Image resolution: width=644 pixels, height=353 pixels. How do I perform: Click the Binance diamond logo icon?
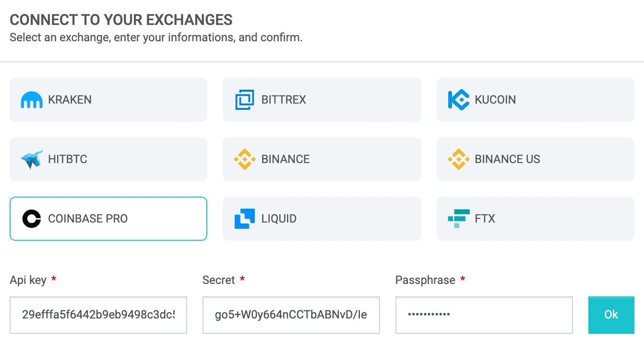coord(245,159)
